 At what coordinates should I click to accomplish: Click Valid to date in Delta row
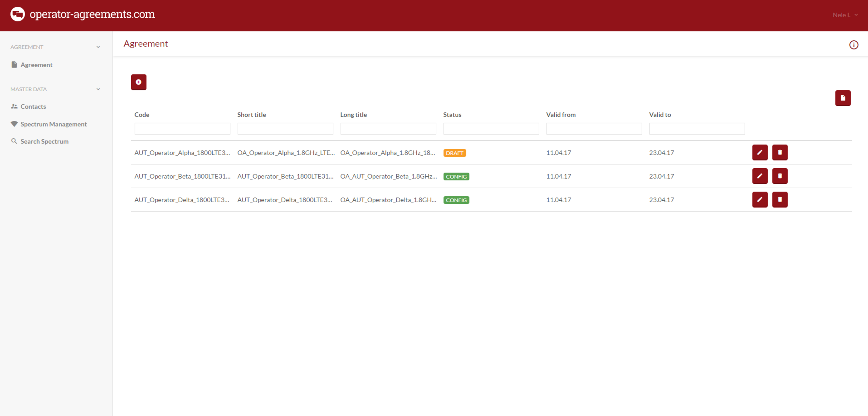coord(661,199)
